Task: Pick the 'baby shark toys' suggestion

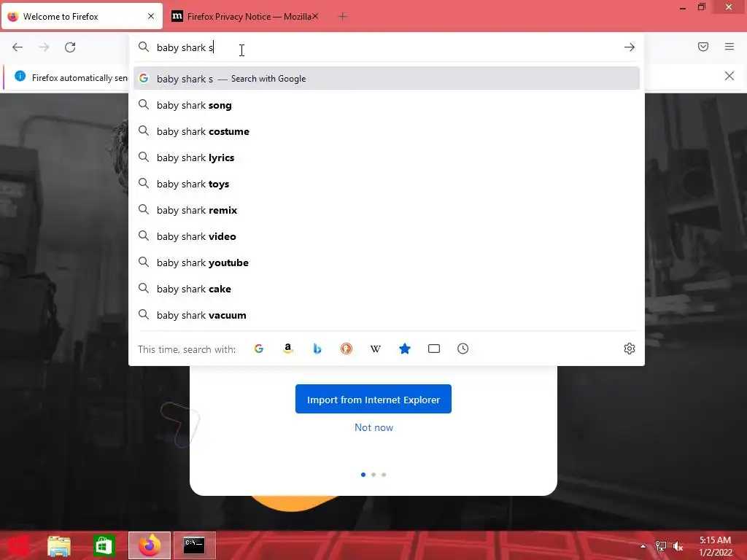Action: point(387,184)
